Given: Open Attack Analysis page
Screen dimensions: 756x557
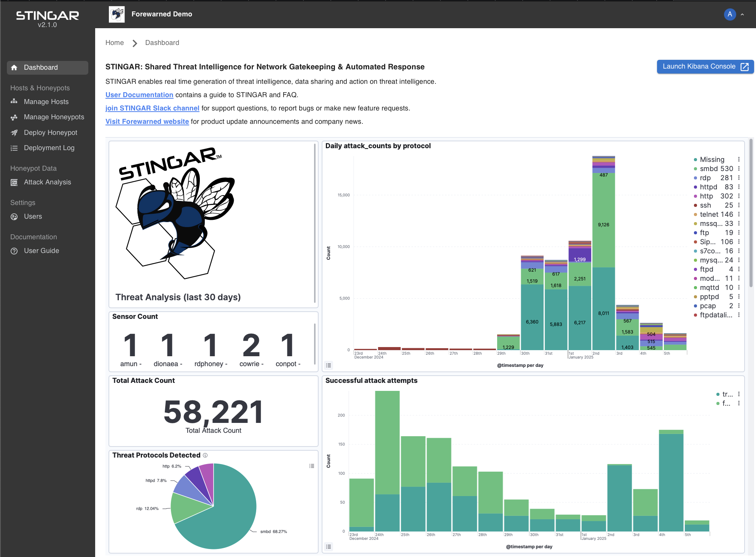Looking at the screenshot, I should [48, 182].
